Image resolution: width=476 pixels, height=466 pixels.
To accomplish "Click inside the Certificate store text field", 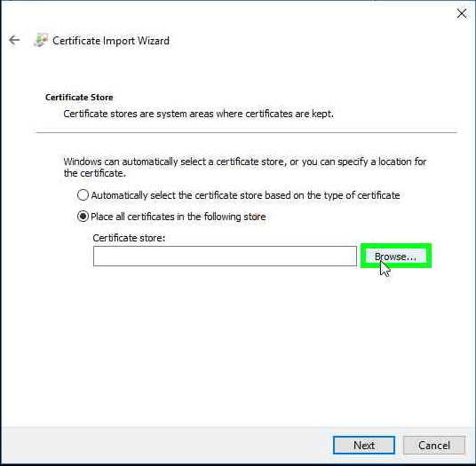I will [225, 256].
